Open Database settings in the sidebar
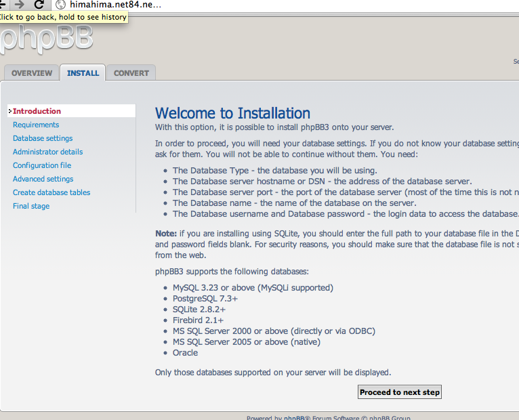 click(x=43, y=138)
